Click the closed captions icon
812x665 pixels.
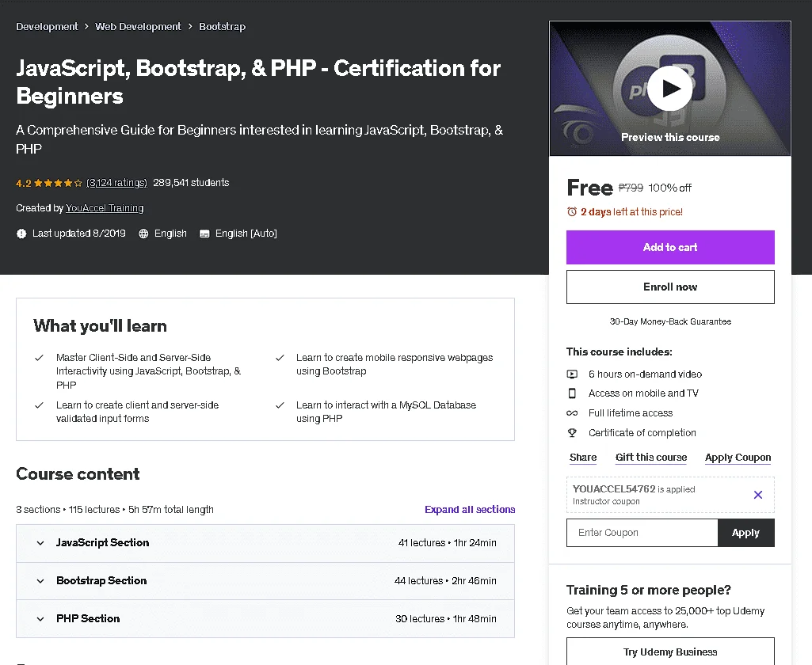coord(204,234)
